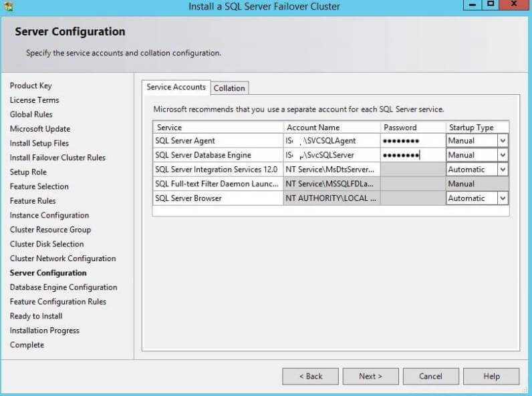The height and width of the screenshot is (396, 532).
Task: Select the Ready to Install step
Action: (36, 317)
